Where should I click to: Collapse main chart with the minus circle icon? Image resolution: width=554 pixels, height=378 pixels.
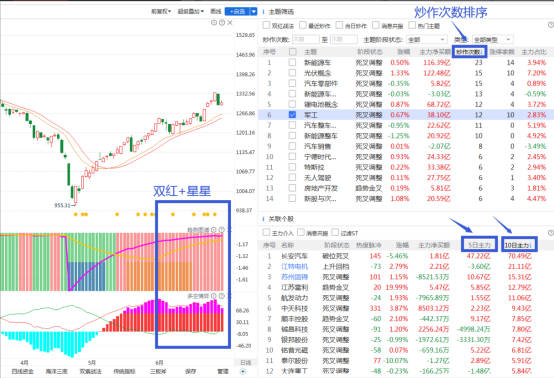click(x=214, y=23)
